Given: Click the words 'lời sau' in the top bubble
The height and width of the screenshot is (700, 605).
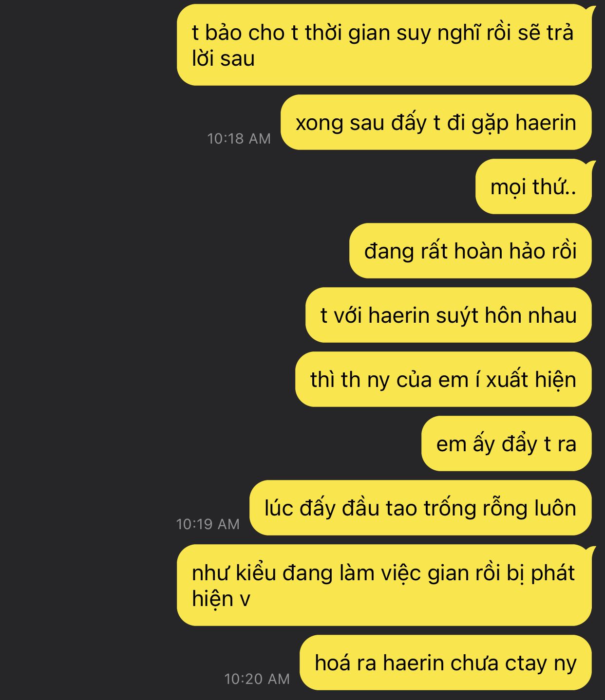Looking at the screenshot, I should pos(224,59).
